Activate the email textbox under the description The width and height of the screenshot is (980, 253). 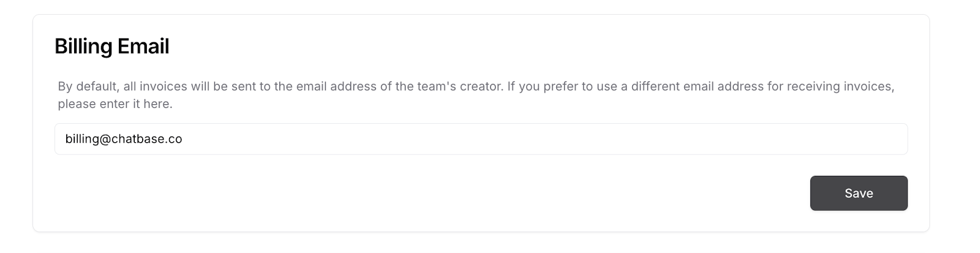pos(481,139)
